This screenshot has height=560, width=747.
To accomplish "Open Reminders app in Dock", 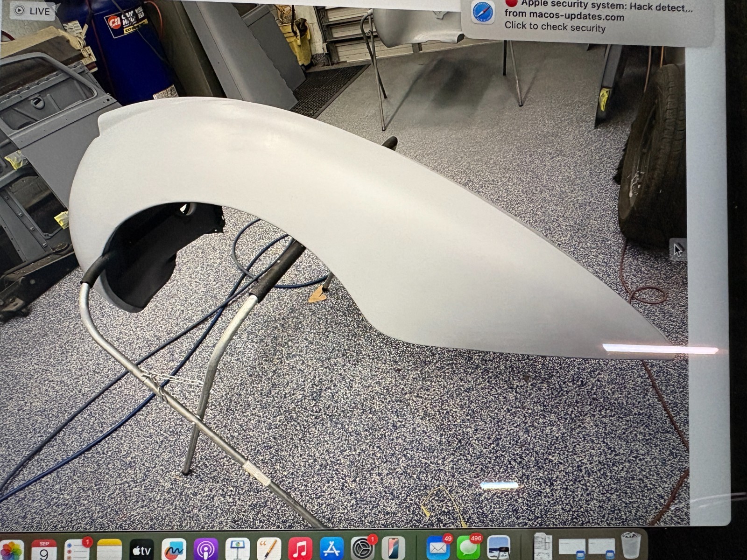I will click(x=77, y=551).
